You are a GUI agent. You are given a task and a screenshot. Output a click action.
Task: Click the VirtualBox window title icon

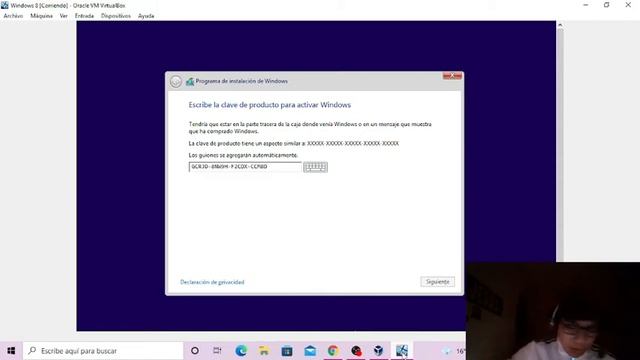5,5
